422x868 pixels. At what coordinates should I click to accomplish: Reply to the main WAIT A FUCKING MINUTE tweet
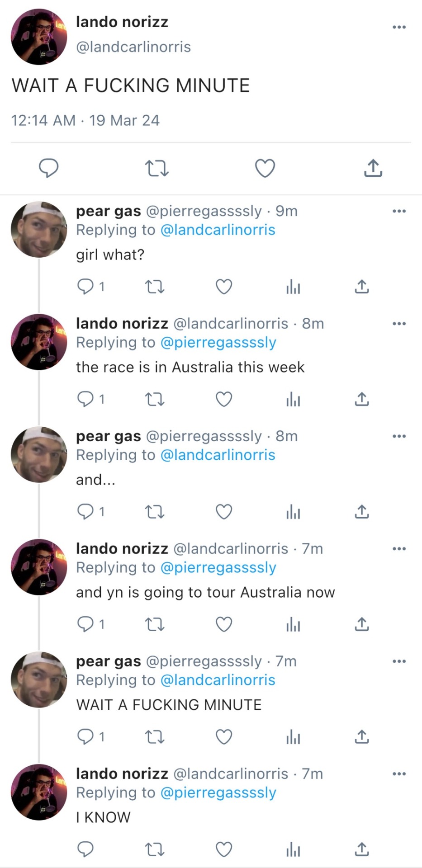point(48,168)
